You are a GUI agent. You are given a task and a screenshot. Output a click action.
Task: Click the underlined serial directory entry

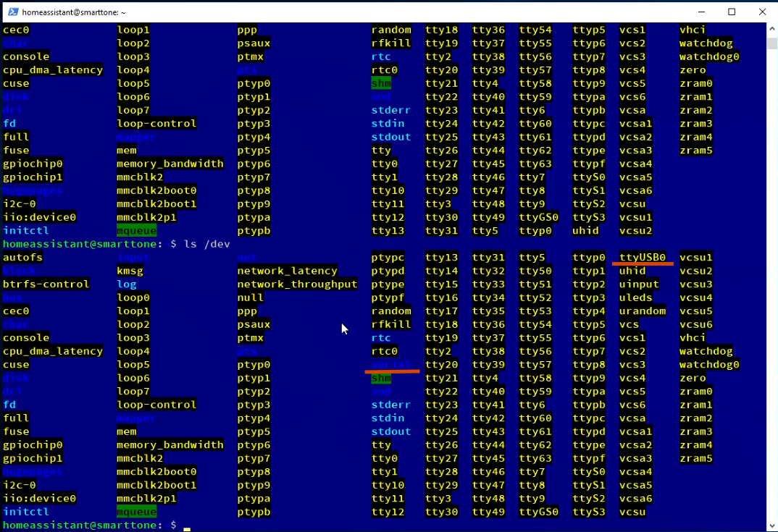pos(391,365)
